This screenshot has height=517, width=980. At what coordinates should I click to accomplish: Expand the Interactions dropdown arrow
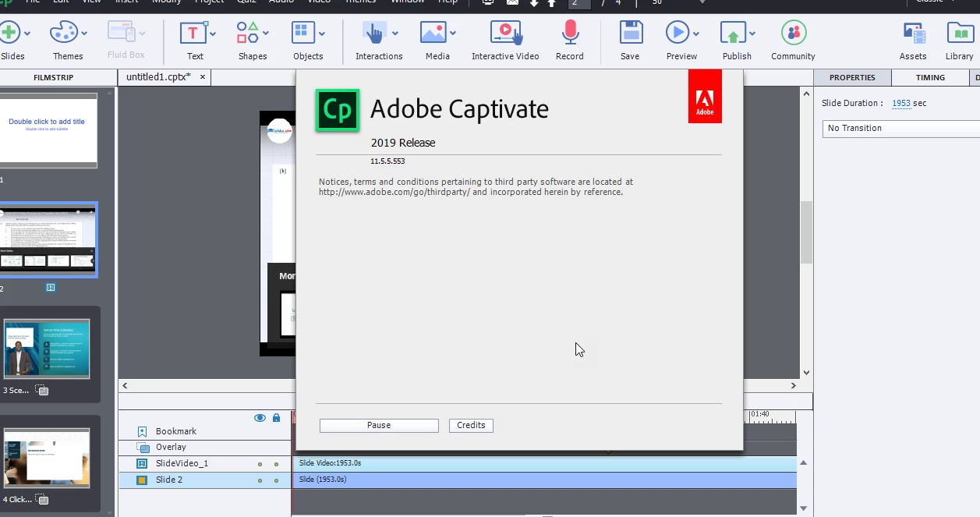pos(394,34)
